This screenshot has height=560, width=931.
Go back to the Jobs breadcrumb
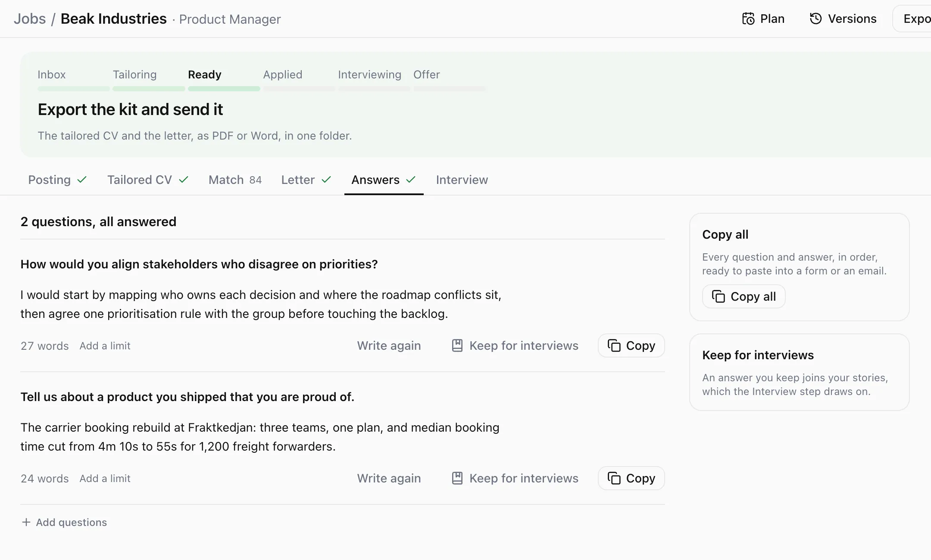(x=30, y=19)
